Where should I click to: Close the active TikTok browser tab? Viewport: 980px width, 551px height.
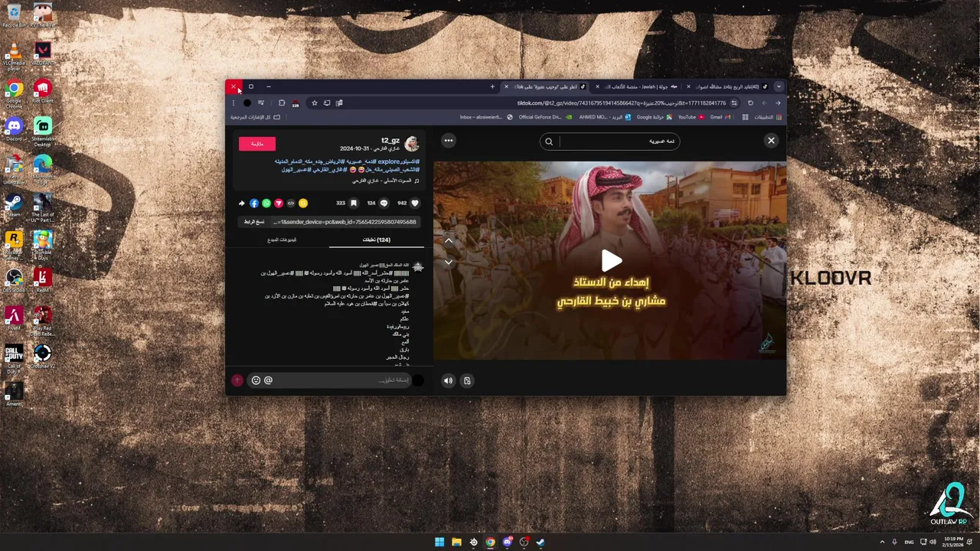[x=506, y=86]
